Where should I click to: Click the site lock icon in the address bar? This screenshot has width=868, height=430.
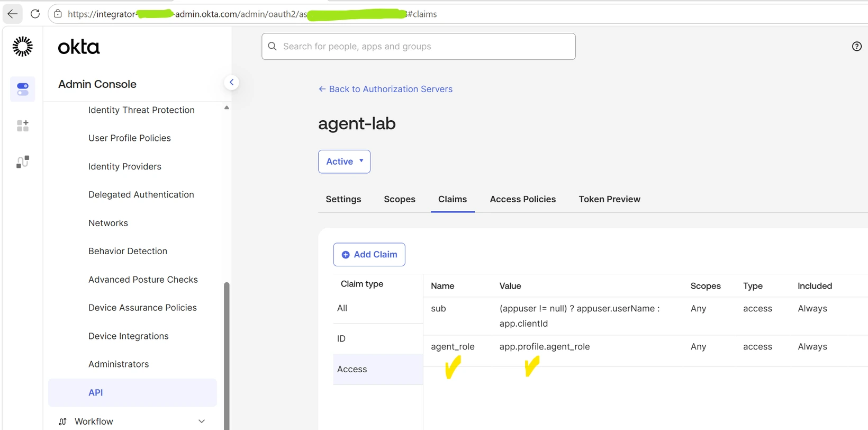tap(58, 14)
